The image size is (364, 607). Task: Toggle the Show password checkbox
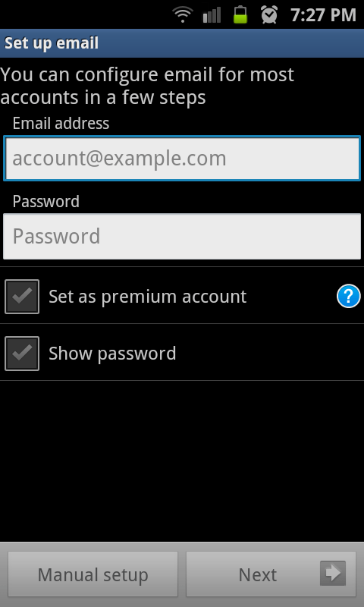22,354
